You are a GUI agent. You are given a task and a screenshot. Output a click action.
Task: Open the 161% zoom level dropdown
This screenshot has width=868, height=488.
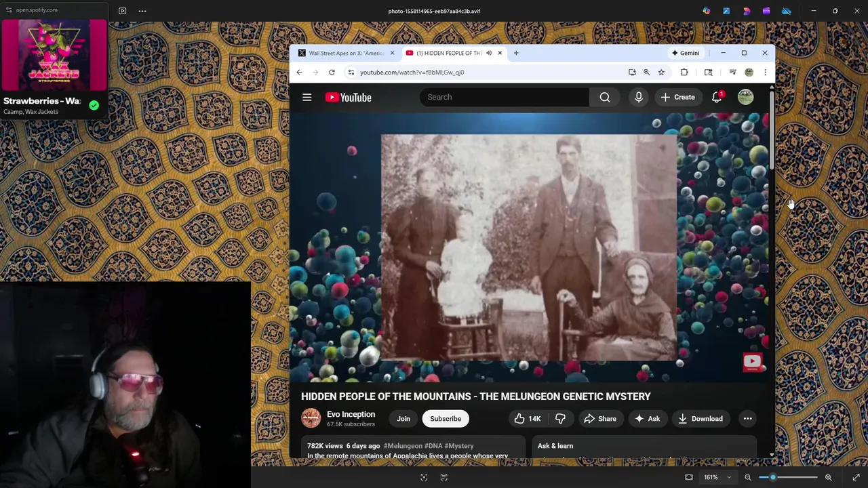click(717, 477)
